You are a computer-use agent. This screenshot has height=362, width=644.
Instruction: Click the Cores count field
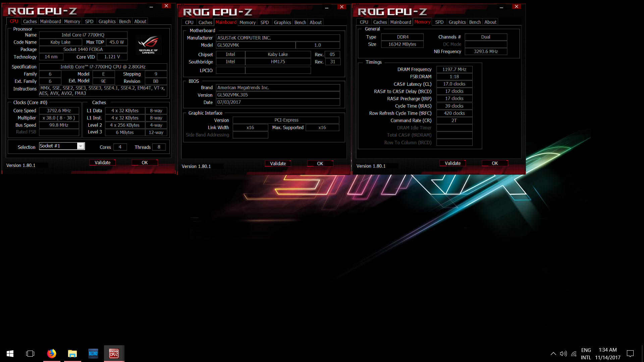pyautogui.click(x=120, y=147)
